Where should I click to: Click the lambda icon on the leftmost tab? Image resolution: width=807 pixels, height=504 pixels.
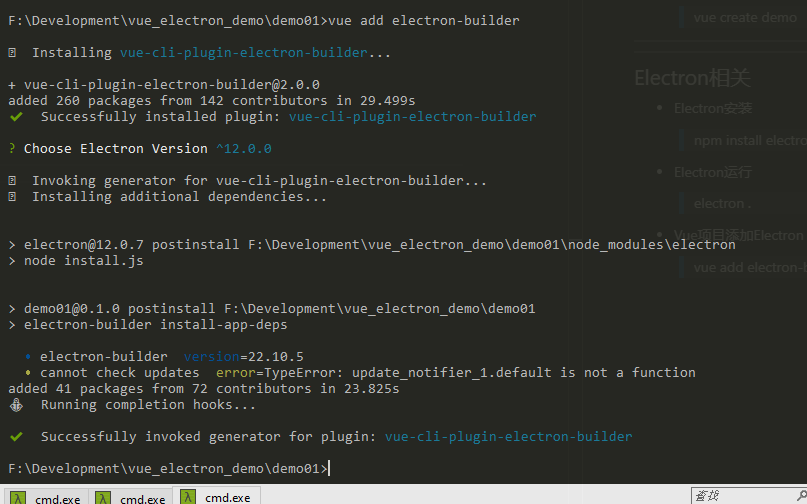(18, 498)
